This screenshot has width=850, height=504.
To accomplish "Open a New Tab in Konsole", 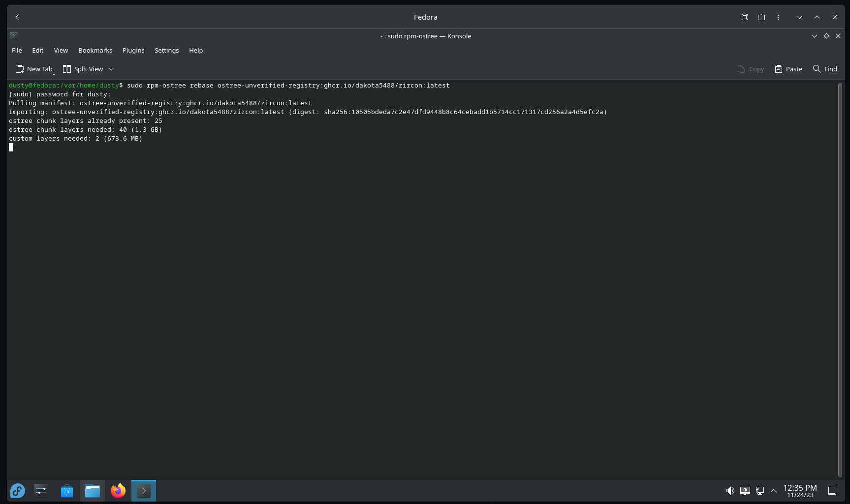I will click(x=34, y=69).
